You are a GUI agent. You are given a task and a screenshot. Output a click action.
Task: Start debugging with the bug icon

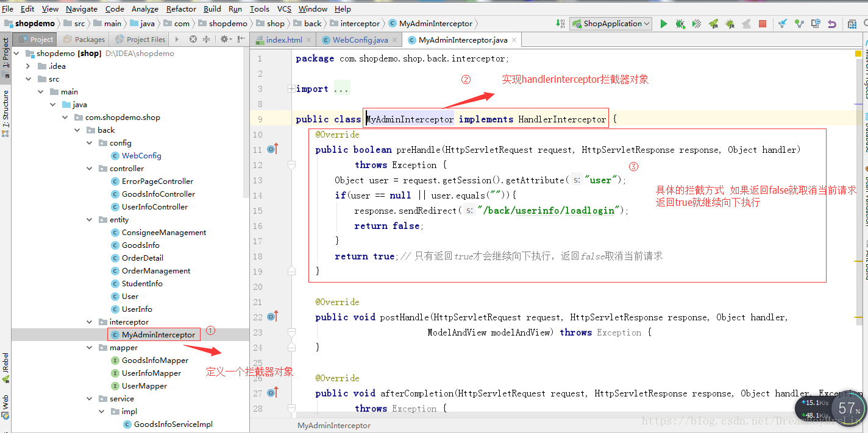tap(680, 24)
